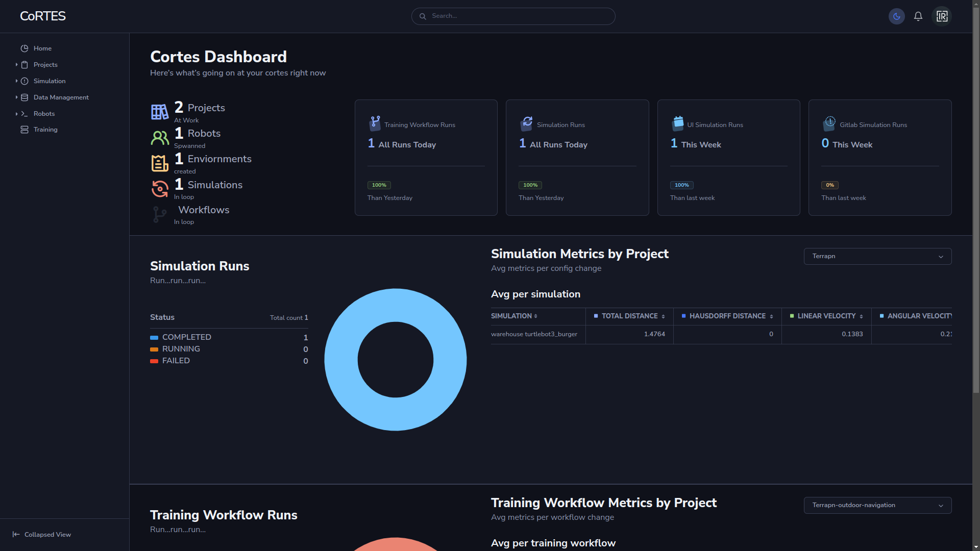Click FAILED red legend swatch

point(154,361)
